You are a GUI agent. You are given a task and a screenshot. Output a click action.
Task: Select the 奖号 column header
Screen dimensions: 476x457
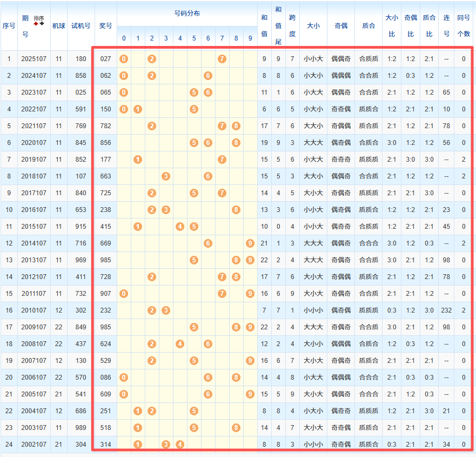pyautogui.click(x=106, y=25)
